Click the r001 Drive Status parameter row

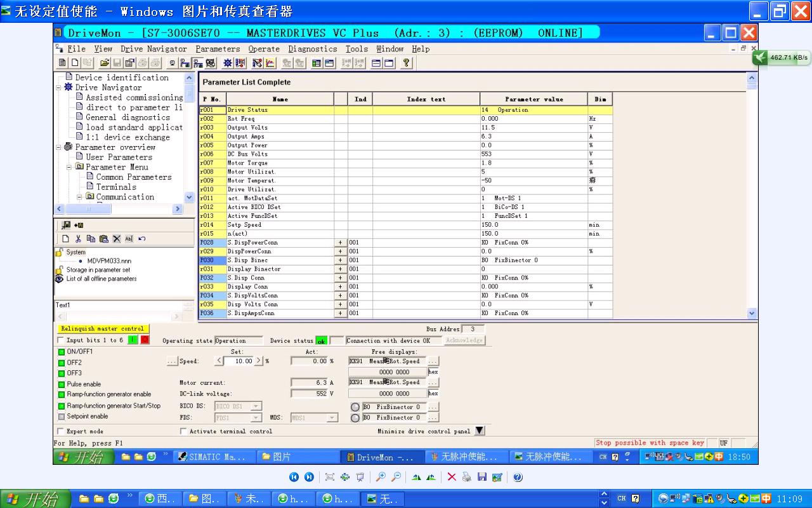[x=406, y=110]
